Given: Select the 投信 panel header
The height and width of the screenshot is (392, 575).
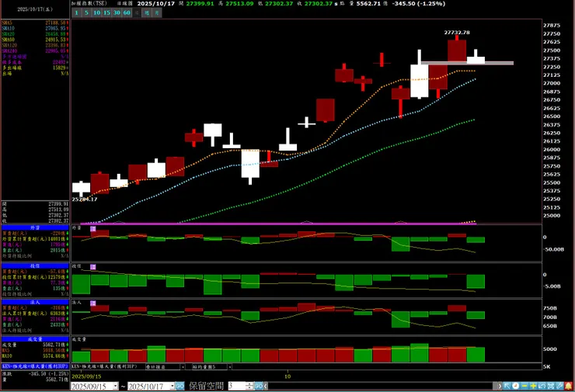Looking at the screenshot, I should 35,266.
